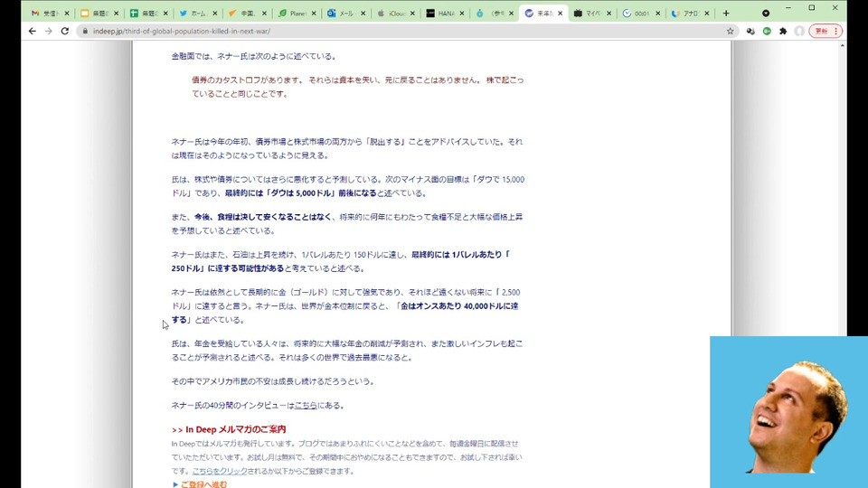Follow the ご登録へ進む link
868x488 pixels.
pyautogui.click(x=203, y=484)
